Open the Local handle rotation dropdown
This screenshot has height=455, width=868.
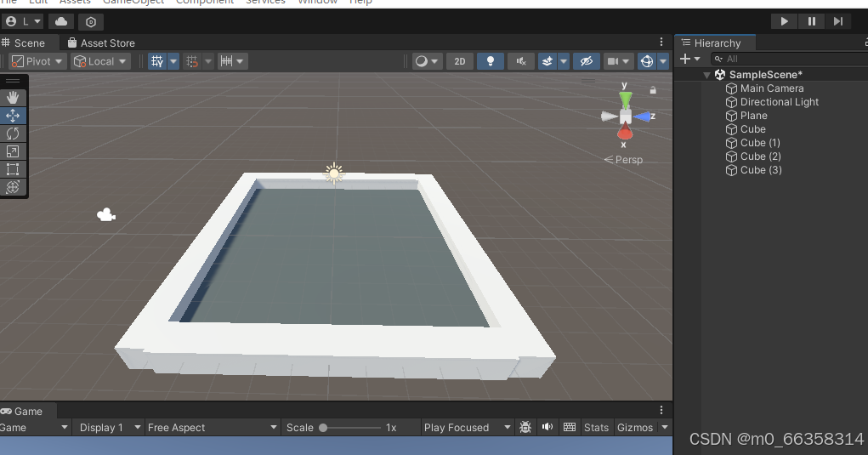[x=101, y=61]
